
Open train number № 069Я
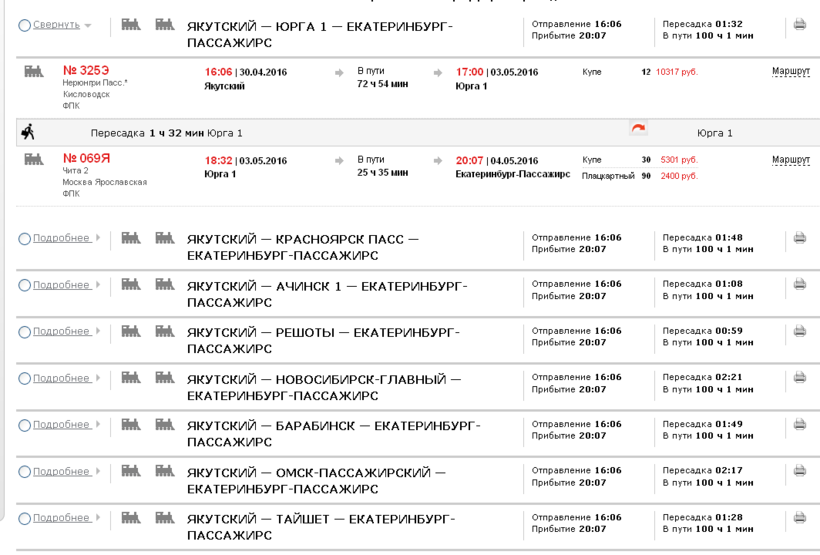[x=86, y=158]
